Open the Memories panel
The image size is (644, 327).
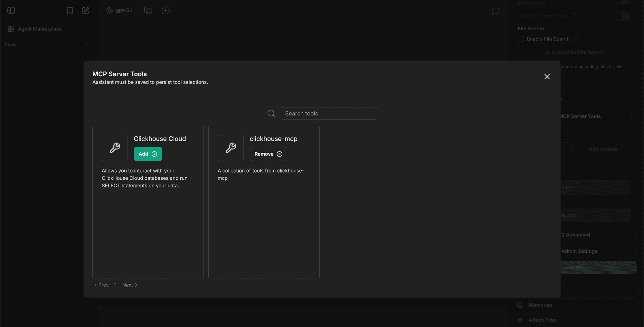(x=576, y=305)
